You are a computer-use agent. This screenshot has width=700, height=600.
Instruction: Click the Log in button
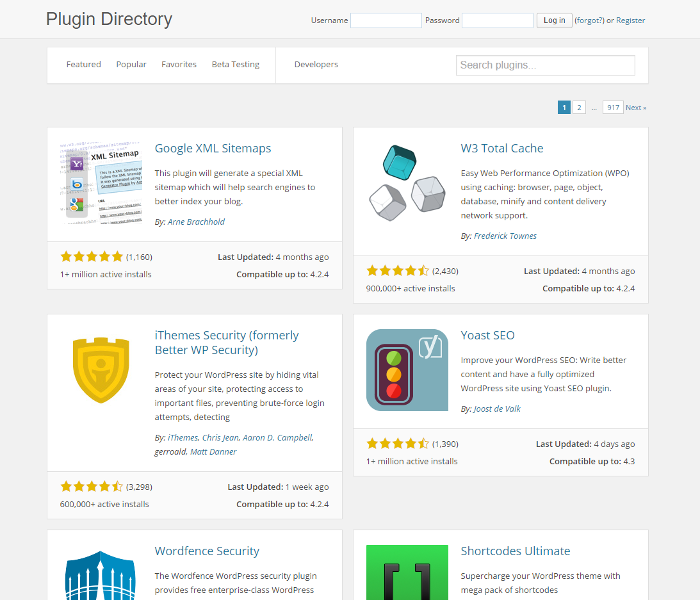(x=555, y=20)
